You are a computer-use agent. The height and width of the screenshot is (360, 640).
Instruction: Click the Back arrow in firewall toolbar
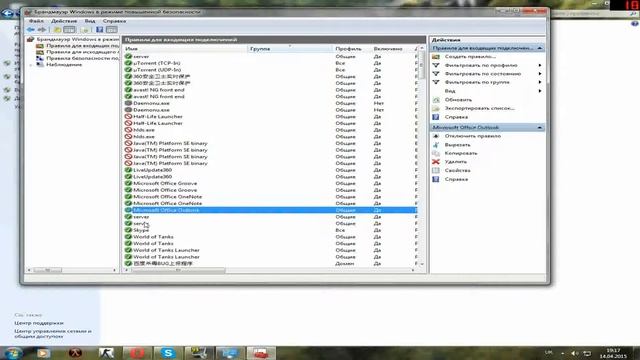(x=31, y=30)
